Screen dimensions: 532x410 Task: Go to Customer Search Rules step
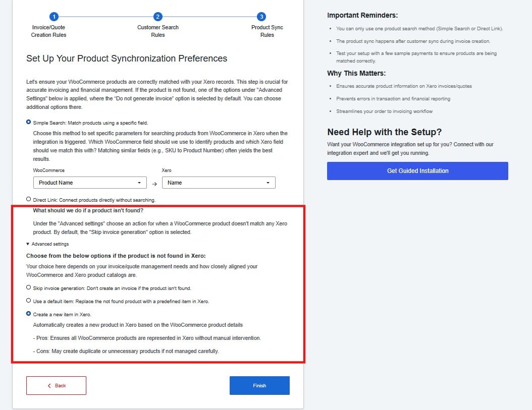pos(158,31)
